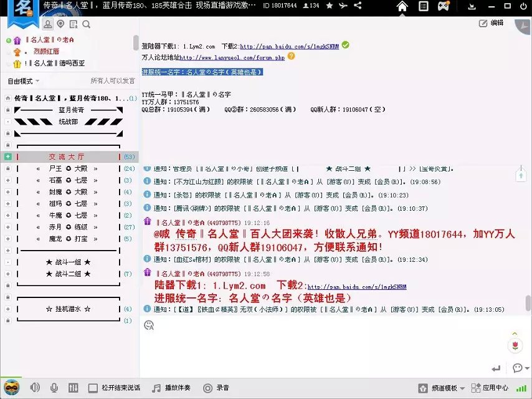Open the emoji picker in the chat input

[149, 325]
